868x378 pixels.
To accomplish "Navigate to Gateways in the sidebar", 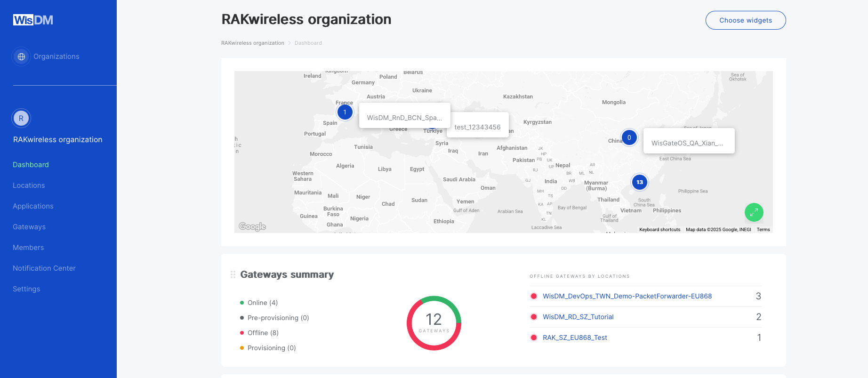I will pos(29,227).
